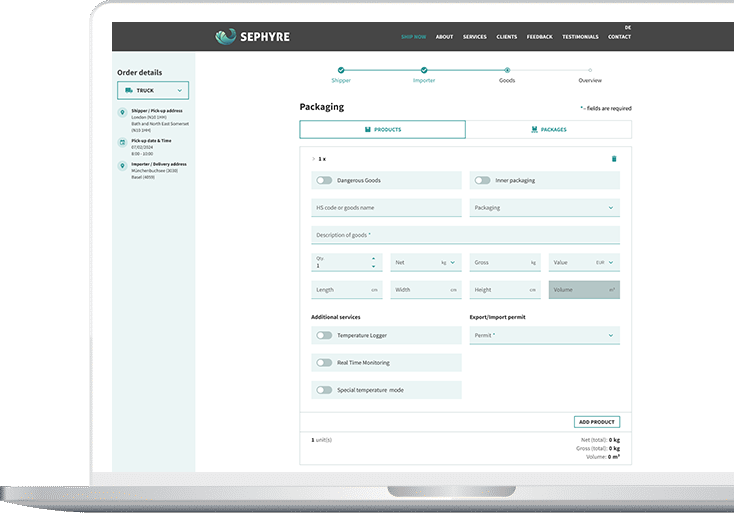The image size is (734, 513).
Task: Click the Add Product button
Action: tap(596, 422)
